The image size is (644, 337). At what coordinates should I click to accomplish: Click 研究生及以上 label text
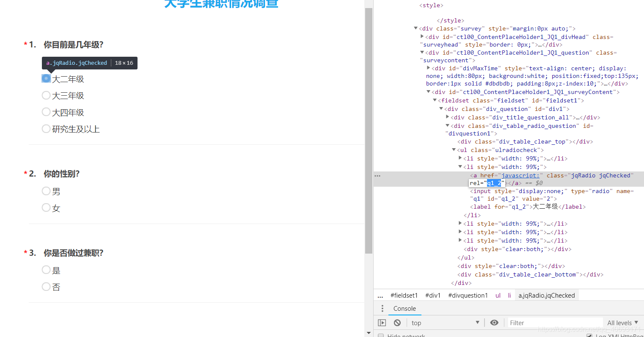pyautogui.click(x=76, y=129)
